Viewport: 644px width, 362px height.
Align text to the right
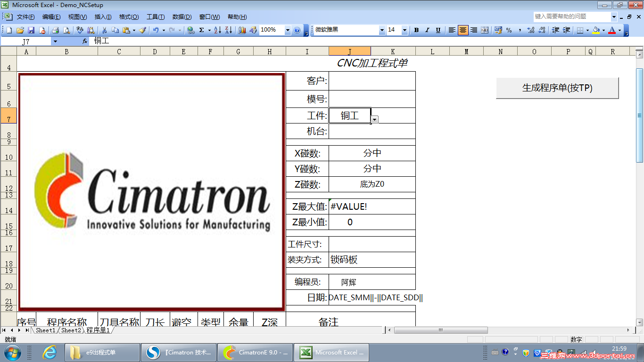(x=474, y=30)
